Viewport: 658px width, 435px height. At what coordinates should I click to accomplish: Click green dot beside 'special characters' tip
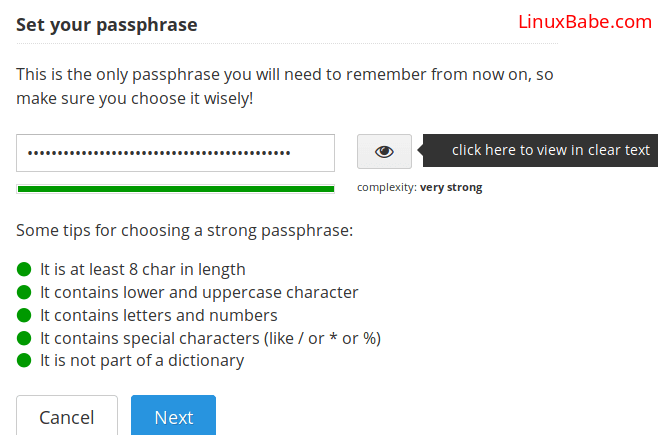[x=25, y=338]
